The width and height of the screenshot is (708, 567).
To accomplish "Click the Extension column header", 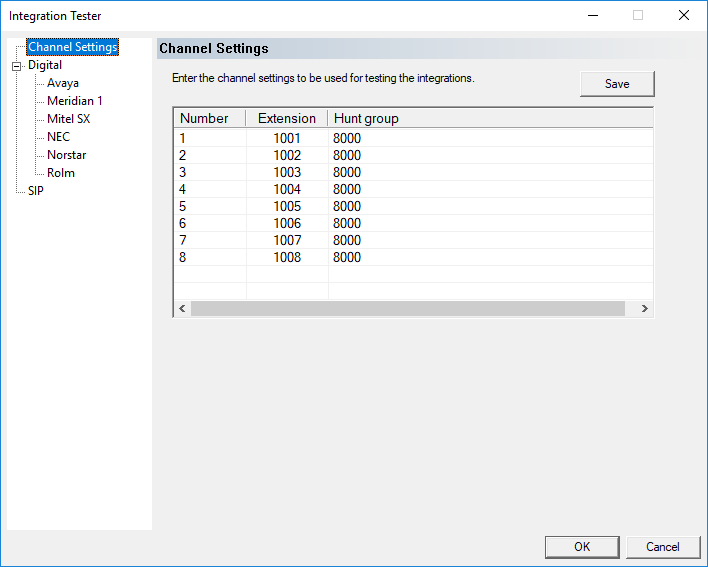I will tap(286, 118).
